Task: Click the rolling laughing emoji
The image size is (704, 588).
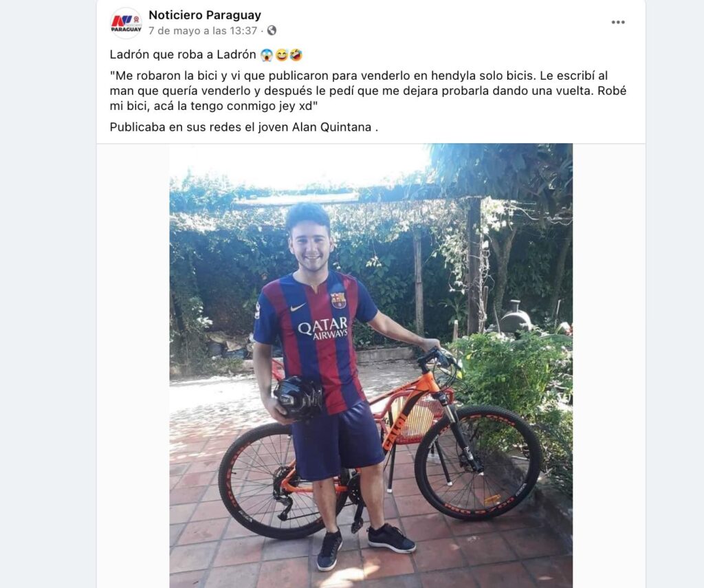Action: click(x=296, y=55)
